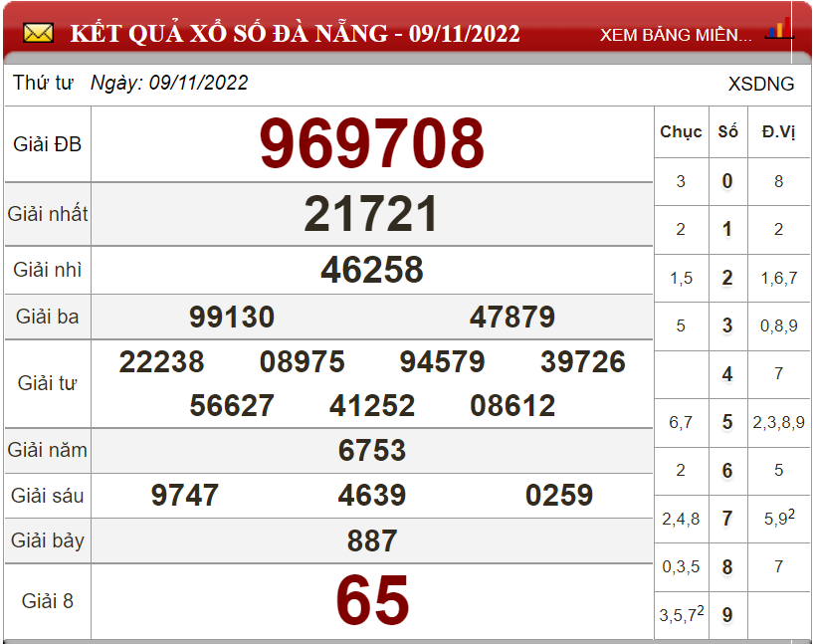Click the Thứ tư weekday label
Image resolution: width=816 pixels, height=644 pixels.
pyautogui.click(x=43, y=83)
